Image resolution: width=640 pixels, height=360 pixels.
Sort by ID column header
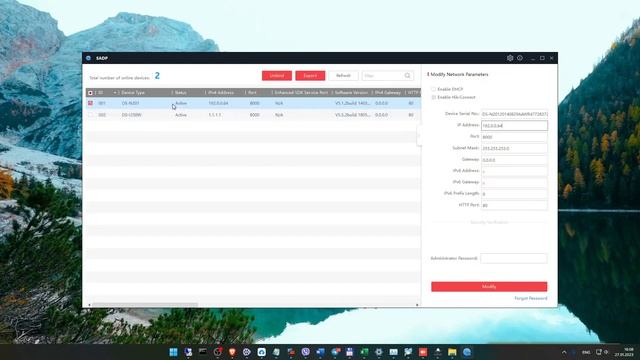click(106, 93)
